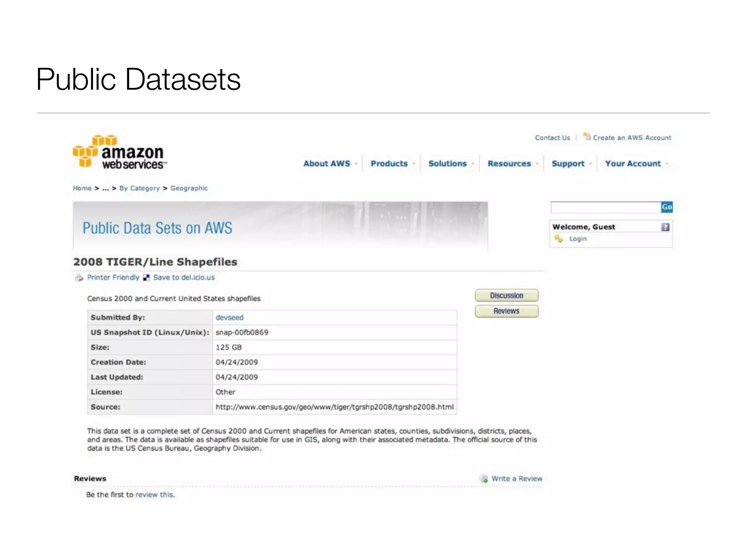
Task: Click the 'review this' link
Action: click(x=155, y=495)
